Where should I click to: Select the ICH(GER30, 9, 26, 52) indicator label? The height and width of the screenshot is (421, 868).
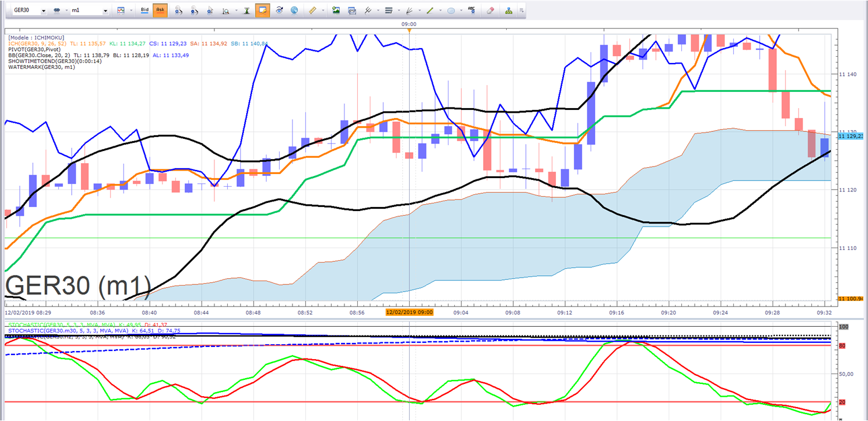(x=38, y=44)
